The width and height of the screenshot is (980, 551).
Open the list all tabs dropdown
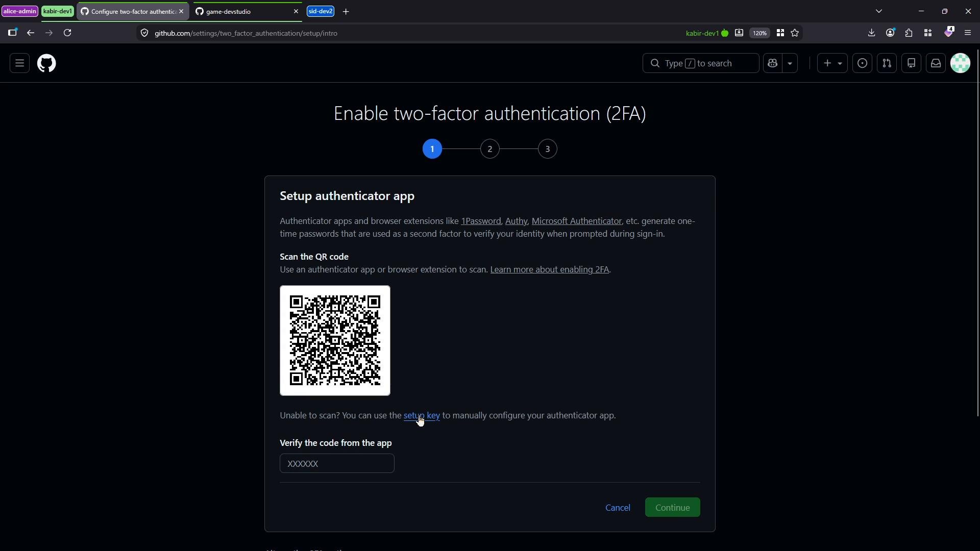[x=879, y=11]
